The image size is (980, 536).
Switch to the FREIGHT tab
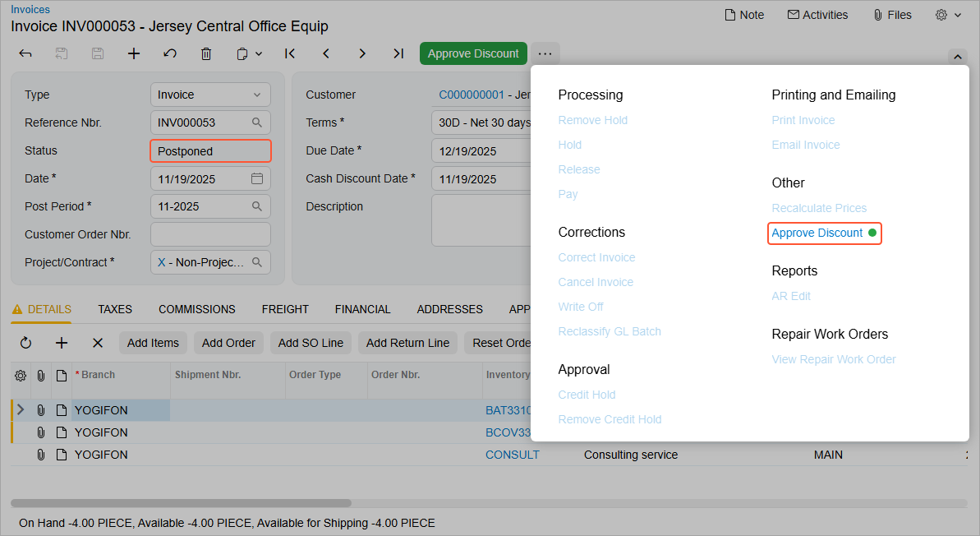[285, 309]
